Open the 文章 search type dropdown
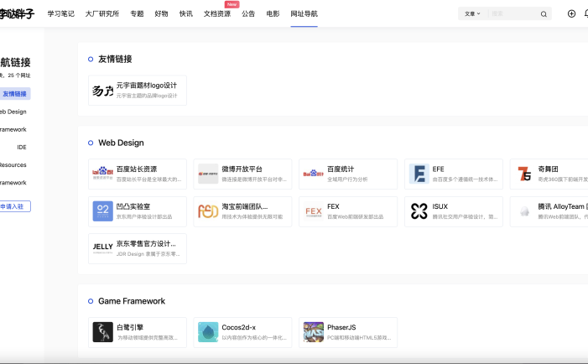The image size is (588, 364). click(x=472, y=14)
